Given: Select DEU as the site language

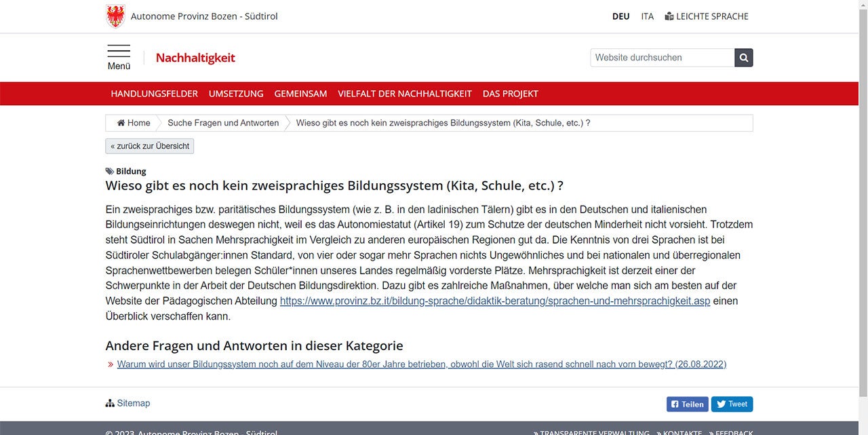Looking at the screenshot, I should (620, 16).
